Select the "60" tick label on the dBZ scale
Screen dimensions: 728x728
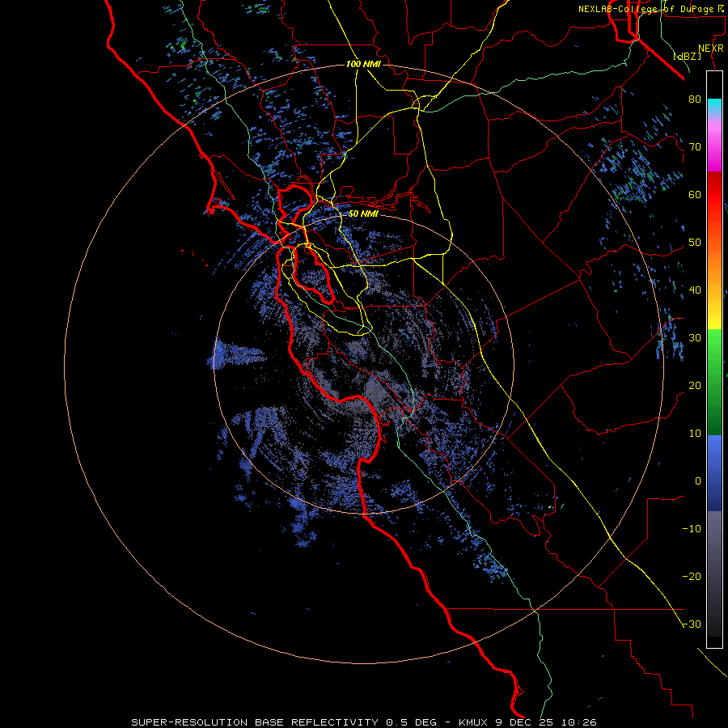pos(695,194)
